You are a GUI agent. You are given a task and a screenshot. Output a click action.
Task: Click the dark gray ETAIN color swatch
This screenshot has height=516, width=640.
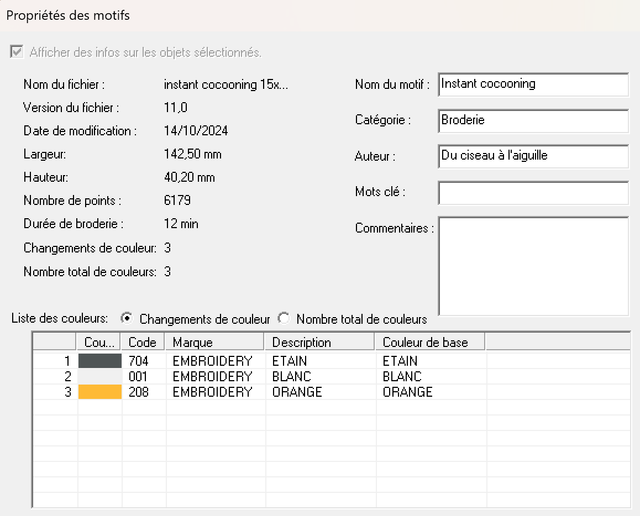[x=100, y=361]
